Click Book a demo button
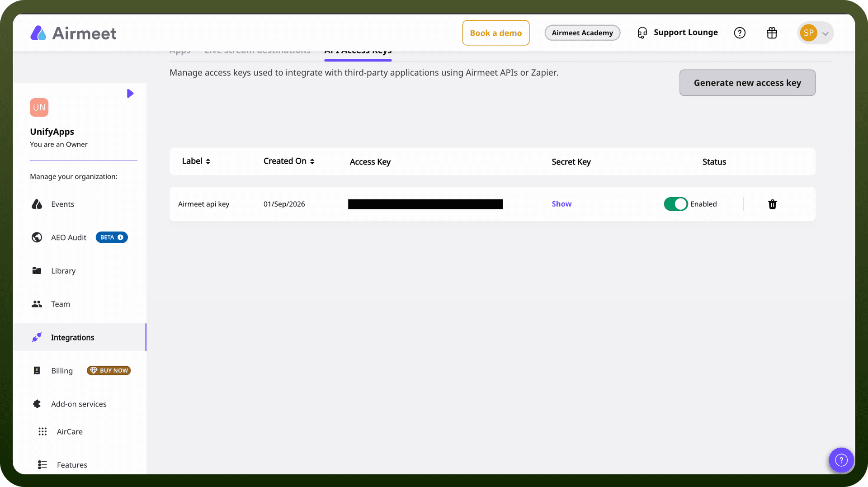The image size is (868, 487). click(x=496, y=33)
